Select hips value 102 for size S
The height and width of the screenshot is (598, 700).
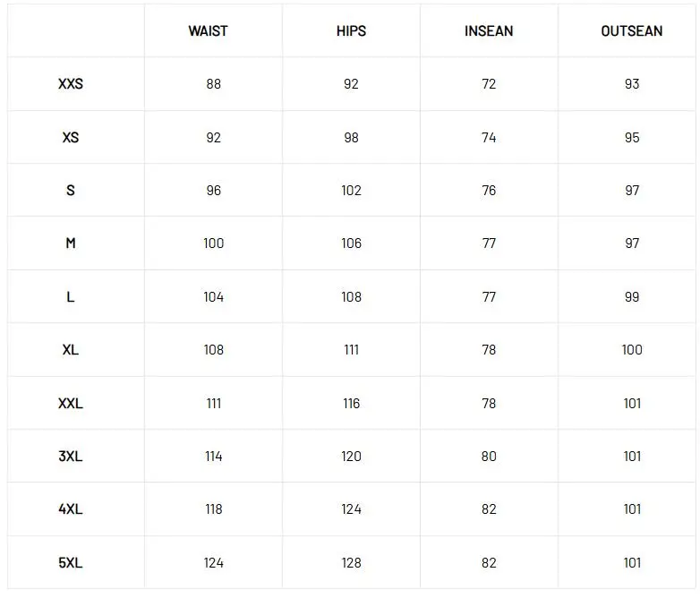click(x=351, y=191)
